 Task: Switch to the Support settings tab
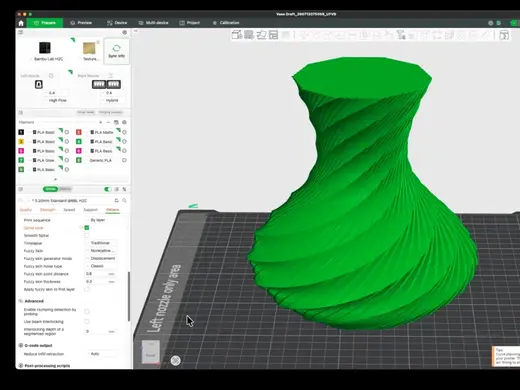(x=91, y=210)
